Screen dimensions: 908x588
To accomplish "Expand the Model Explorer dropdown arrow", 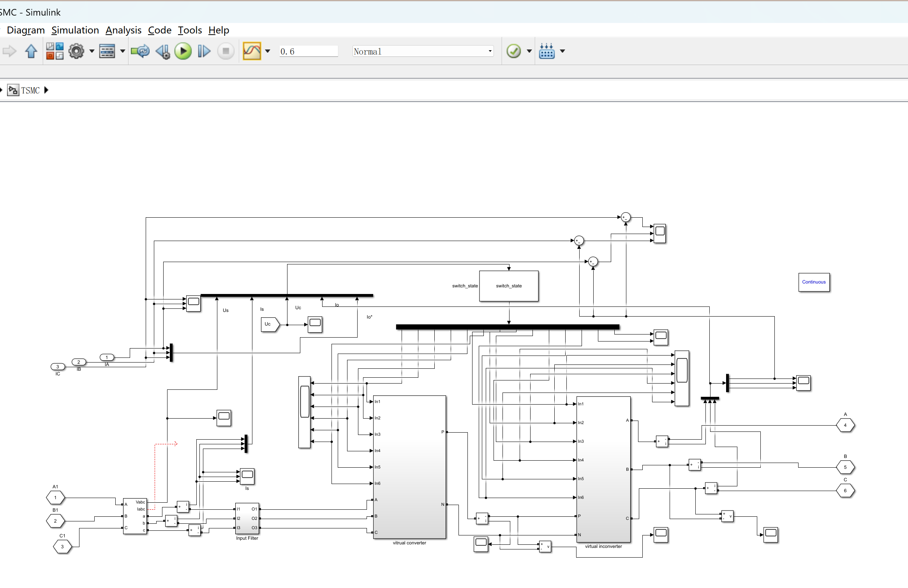I will [123, 51].
